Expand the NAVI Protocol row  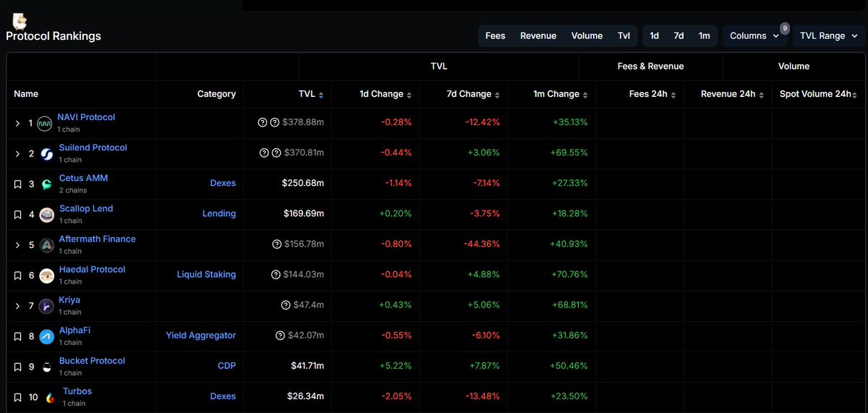(x=18, y=124)
